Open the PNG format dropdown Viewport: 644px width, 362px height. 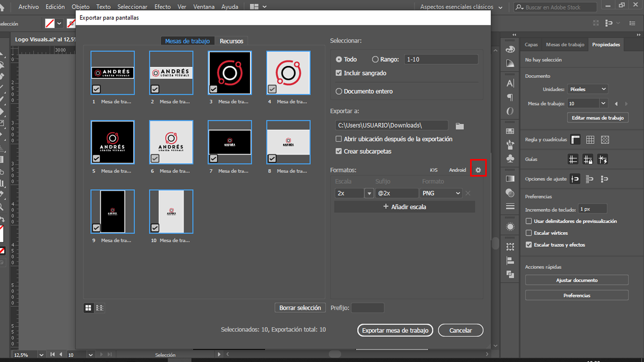click(441, 193)
